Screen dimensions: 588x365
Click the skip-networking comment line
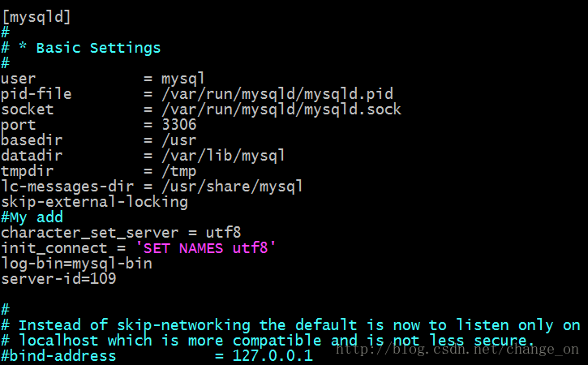coord(291,325)
